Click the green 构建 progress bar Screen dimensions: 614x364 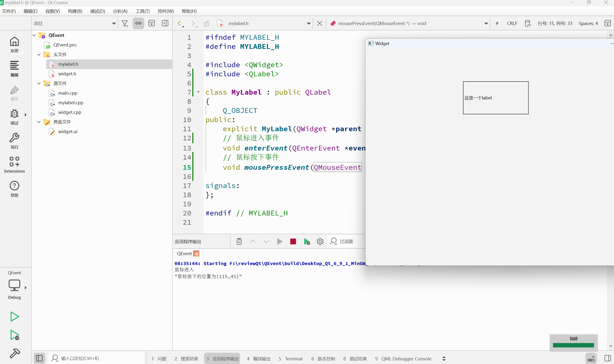573,345
